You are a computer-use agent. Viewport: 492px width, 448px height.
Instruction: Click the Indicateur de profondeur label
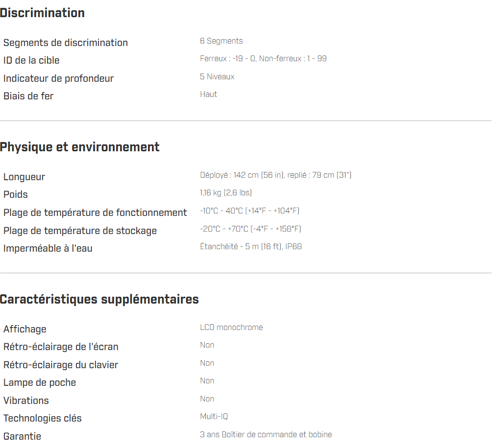point(58,78)
